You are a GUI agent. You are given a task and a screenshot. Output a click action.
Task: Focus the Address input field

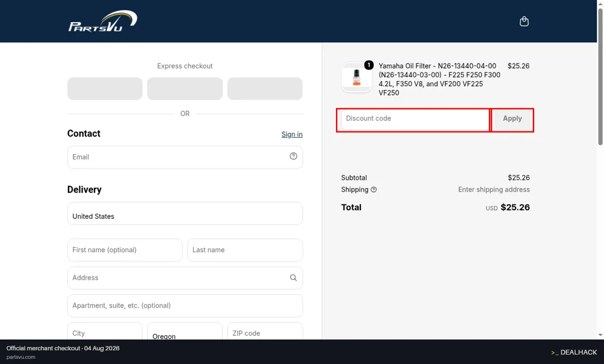(185, 278)
